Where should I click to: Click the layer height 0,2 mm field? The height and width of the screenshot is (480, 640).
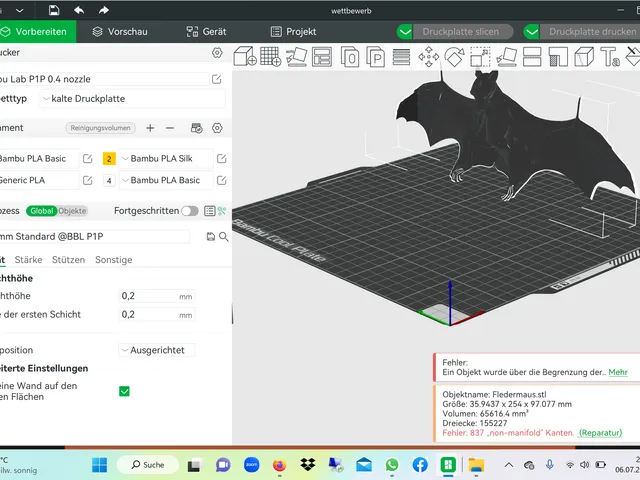click(157, 296)
